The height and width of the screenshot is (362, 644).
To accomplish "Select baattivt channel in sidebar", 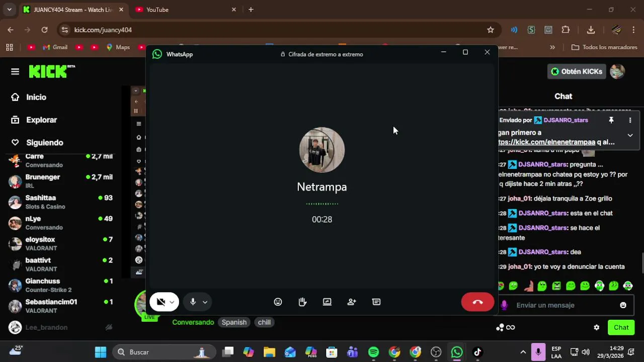I will (61, 264).
